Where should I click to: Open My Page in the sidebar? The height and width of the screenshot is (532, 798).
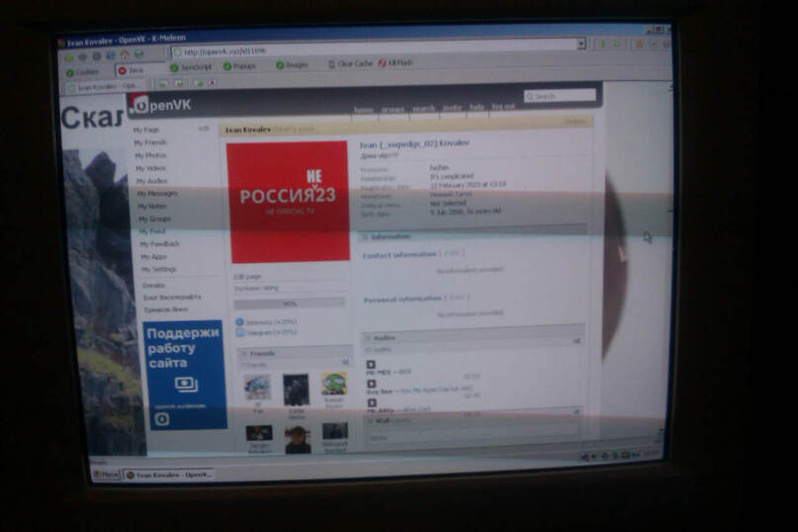point(146,130)
